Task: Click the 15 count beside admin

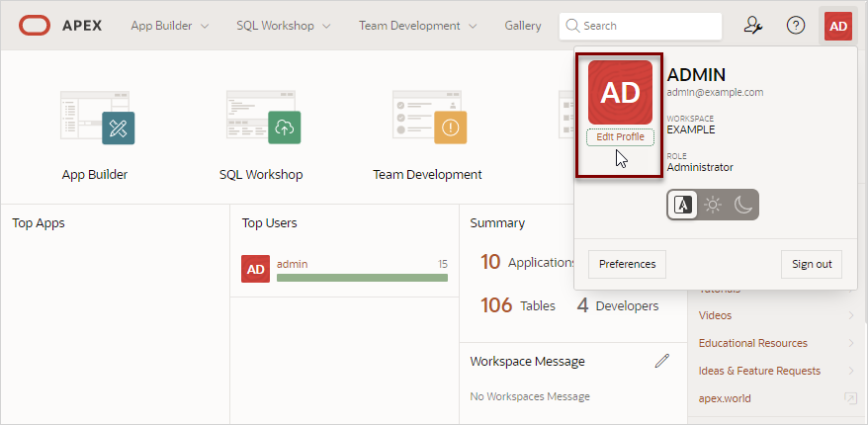Action: point(442,264)
